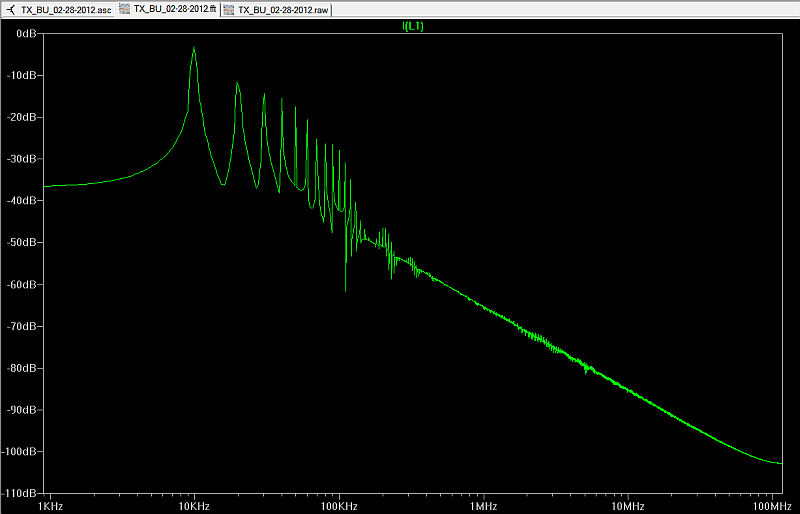Click the waveform icon on the .fft tab
This screenshot has height=514, width=800.
pyautogui.click(x=125, y=9)
